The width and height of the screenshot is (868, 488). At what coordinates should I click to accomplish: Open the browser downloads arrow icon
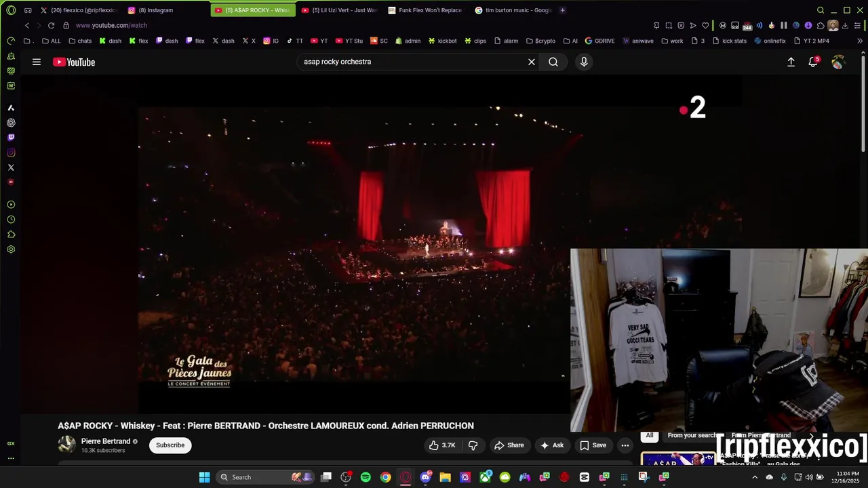pos(845,25)
